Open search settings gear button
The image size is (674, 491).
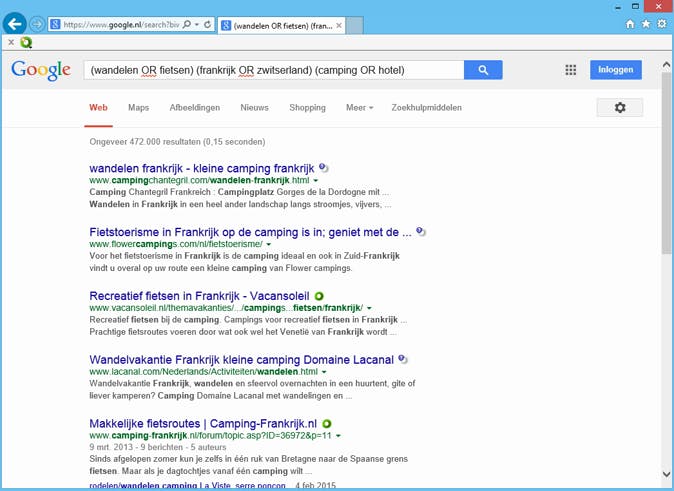click(619, 107)
